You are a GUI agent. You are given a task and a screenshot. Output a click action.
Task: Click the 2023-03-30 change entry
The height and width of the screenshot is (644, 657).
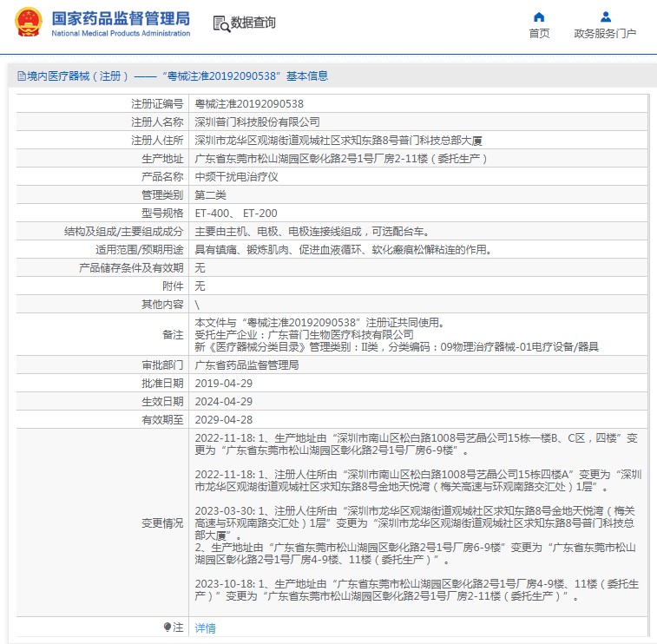[x=415, y=535]
